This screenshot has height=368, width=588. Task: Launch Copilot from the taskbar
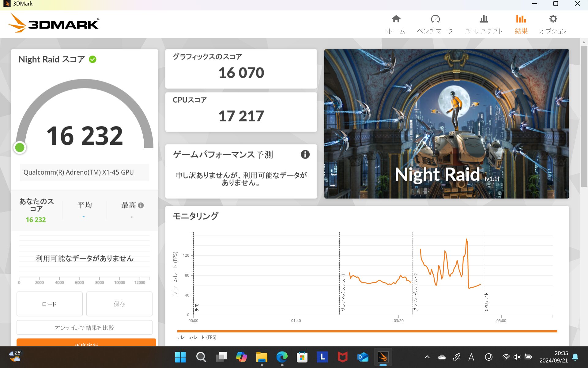tap(241, 357)
